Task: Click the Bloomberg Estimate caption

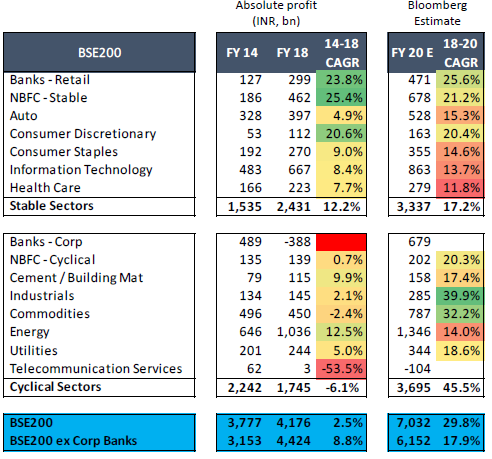Action: pos(437,13)
